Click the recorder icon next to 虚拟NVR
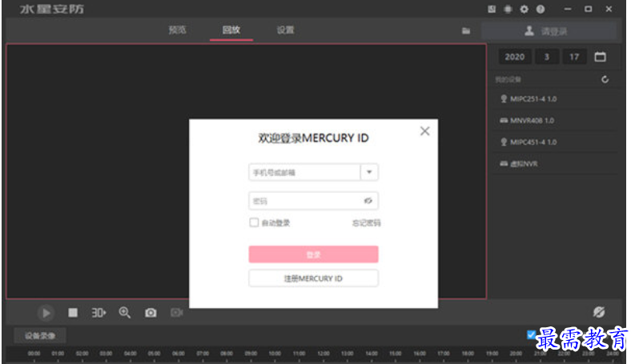The width and height of the screenshot is (635, 364). pos(504,164)
